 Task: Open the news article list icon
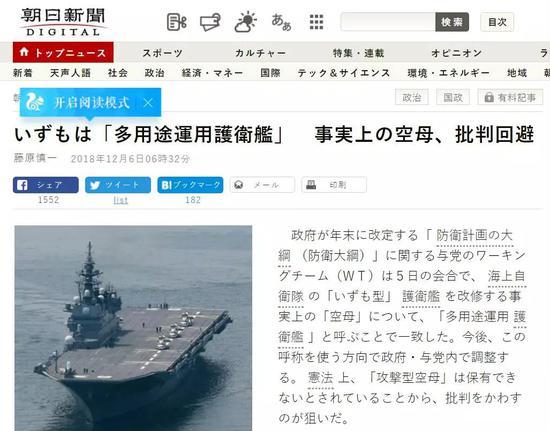click(176, 22)
